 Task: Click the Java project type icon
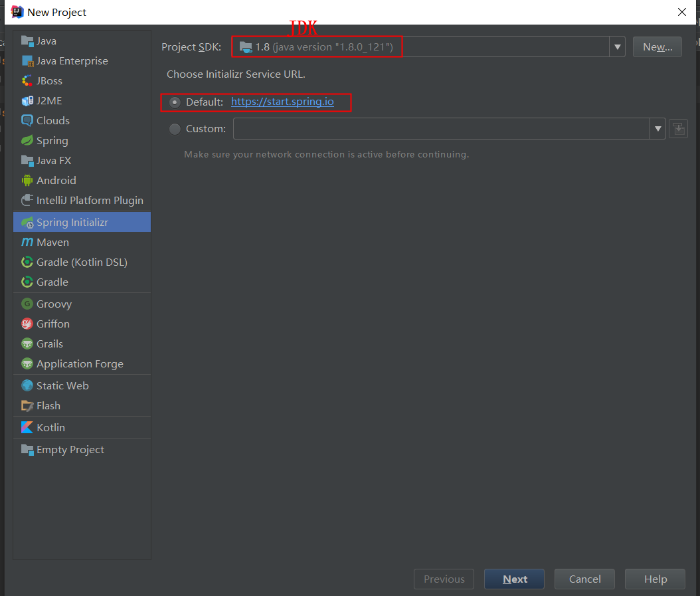tap(27, 41)
